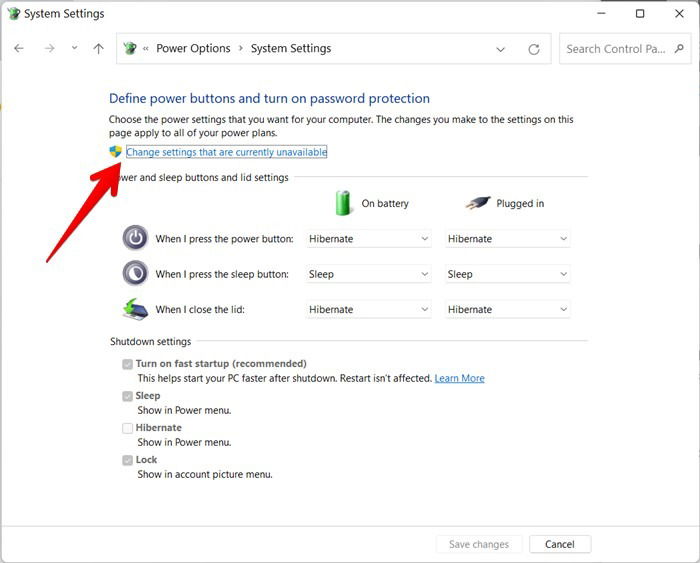Screen dimensions: 700x563
Task: Minimize the System Settings window
Action: 601,13
